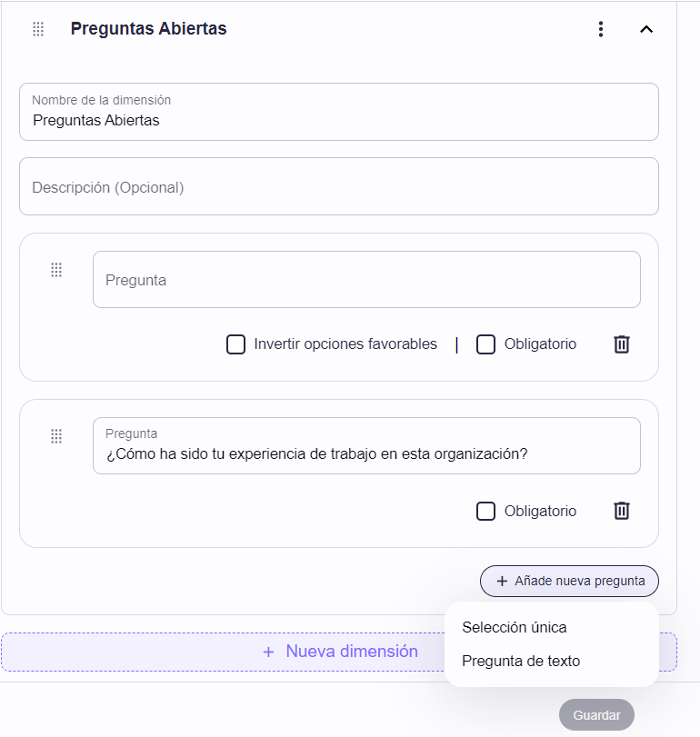Check Obligatorio for the experiencia question
700x737 pixels.
click(485, 511)
